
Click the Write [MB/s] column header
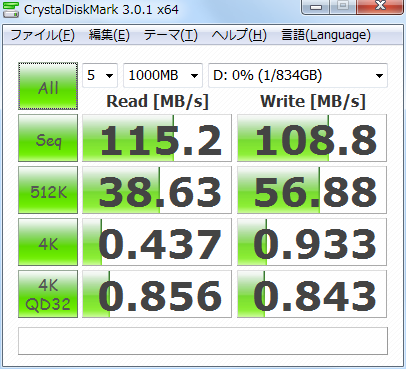click(x=313, y=101)
